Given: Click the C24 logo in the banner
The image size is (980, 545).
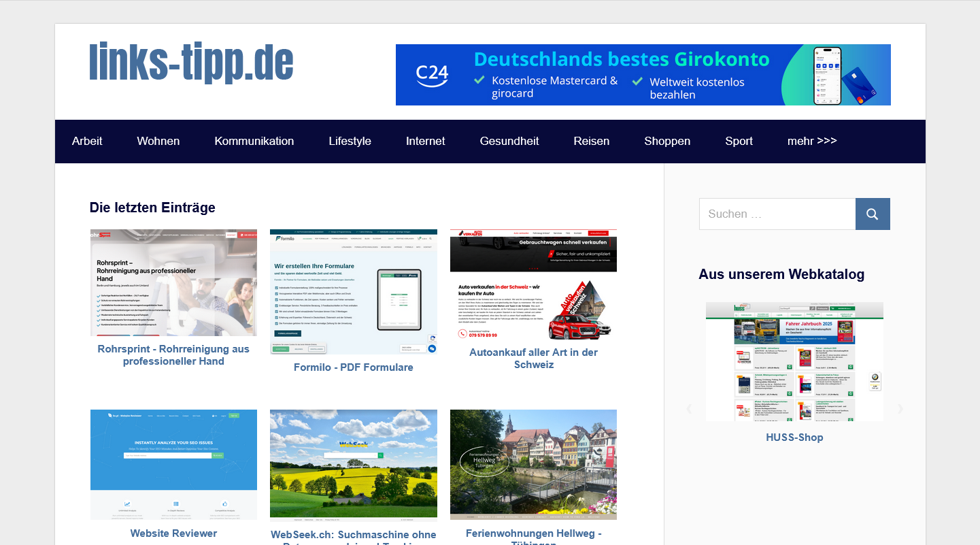Looking at the screenshot, I should coord(433,75).
